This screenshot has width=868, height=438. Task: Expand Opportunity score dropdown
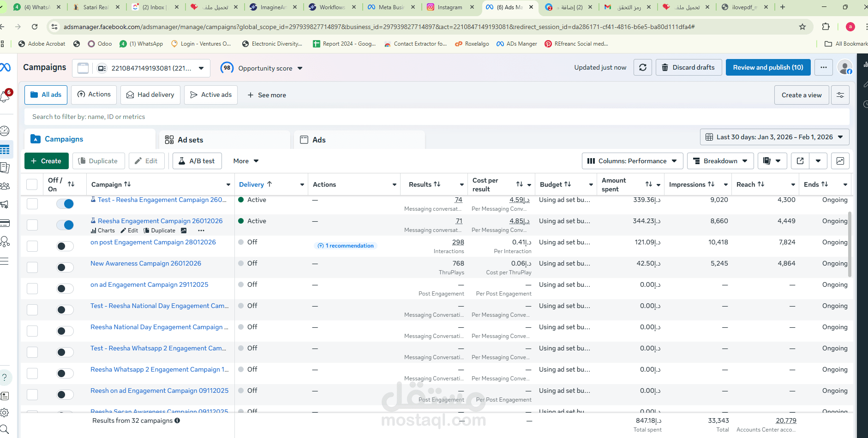[300, 68]
